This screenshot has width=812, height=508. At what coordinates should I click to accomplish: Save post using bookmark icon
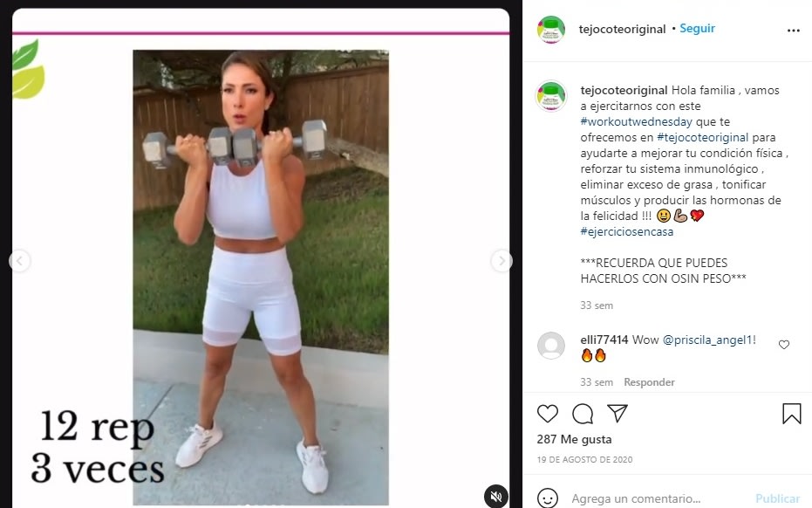click(x=792, y=414)
